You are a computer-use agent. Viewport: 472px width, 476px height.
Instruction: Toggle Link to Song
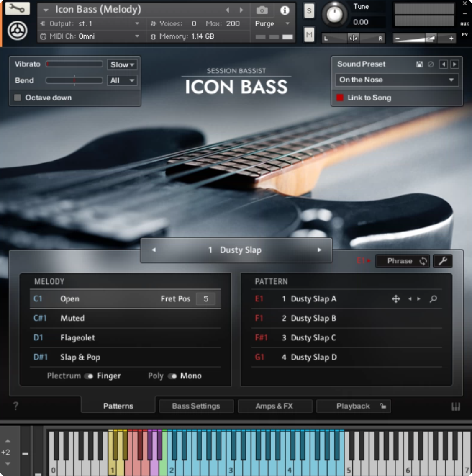coord(340,98)
